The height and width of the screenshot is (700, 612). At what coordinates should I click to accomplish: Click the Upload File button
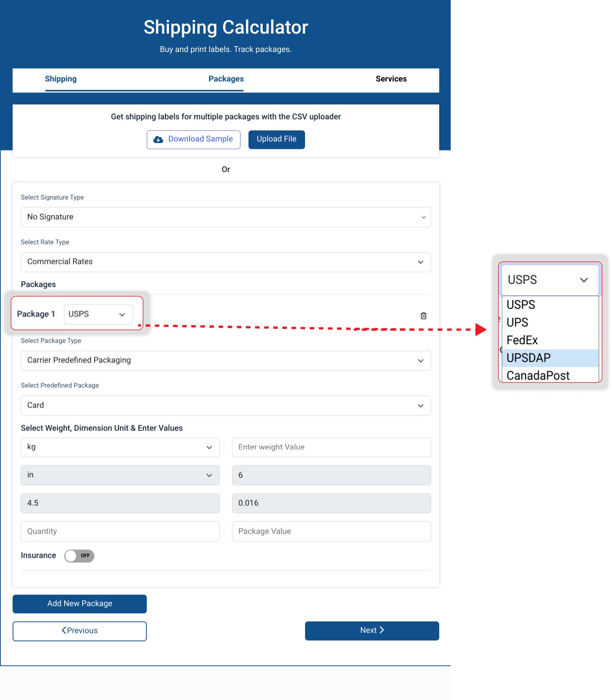point(276,139)
